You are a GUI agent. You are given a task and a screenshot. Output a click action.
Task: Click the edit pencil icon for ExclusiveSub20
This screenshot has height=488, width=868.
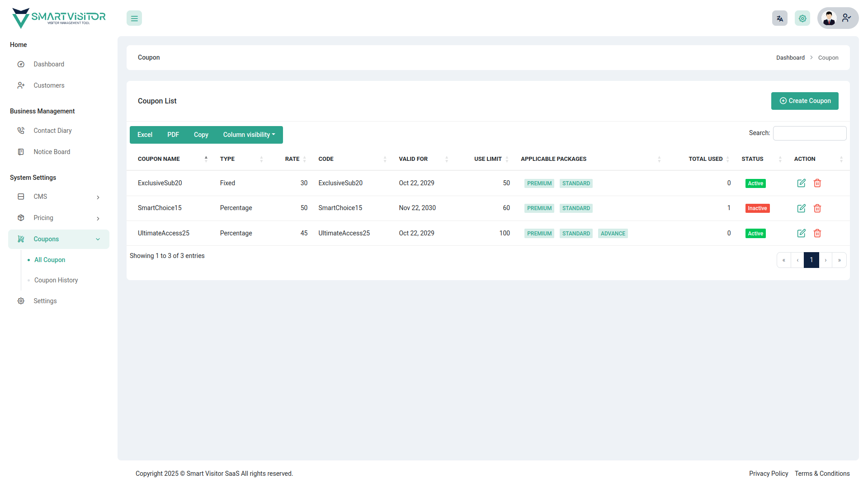(x=801, y=183)
